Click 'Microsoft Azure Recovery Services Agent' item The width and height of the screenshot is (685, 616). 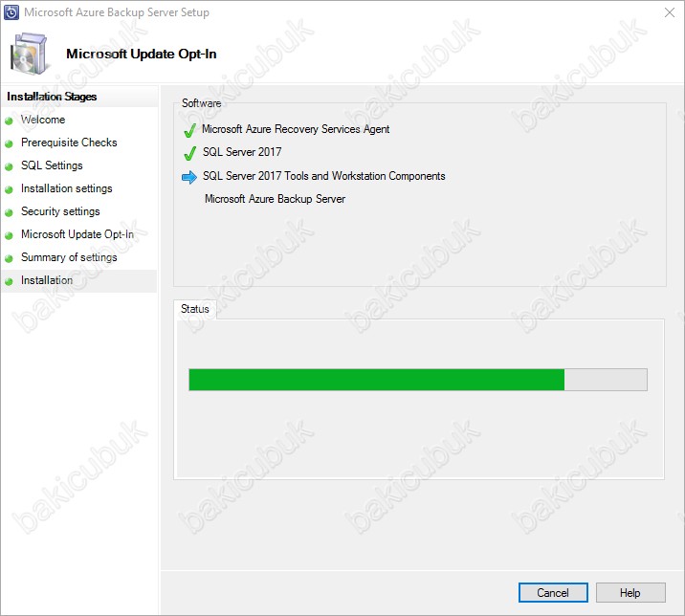pos(296,129)
